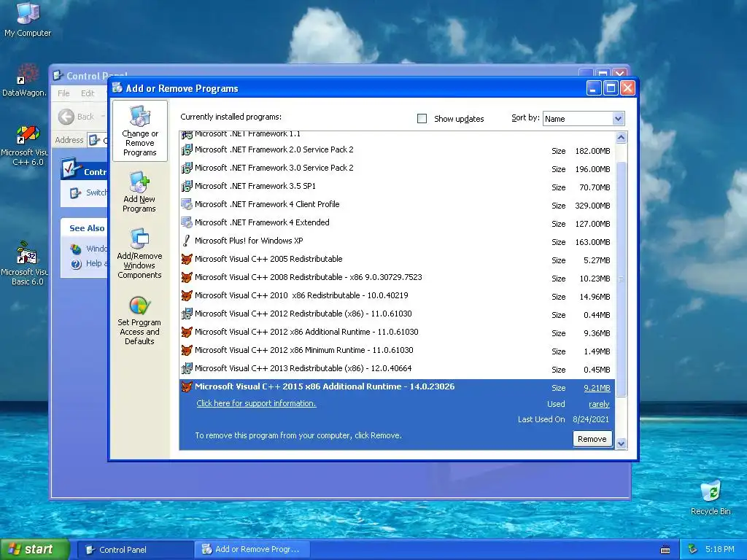Open Add/Remove Windows Components icon
The width and height of the screenshot is (747, 560).
click(139, 253)
